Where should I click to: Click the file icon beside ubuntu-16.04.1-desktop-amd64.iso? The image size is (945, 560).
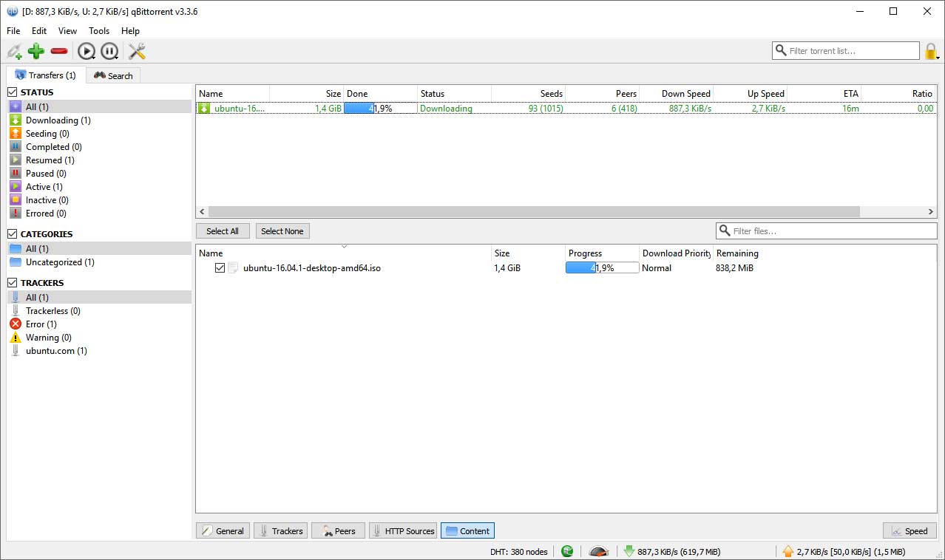pyautogui.click(x=234, y=268)
